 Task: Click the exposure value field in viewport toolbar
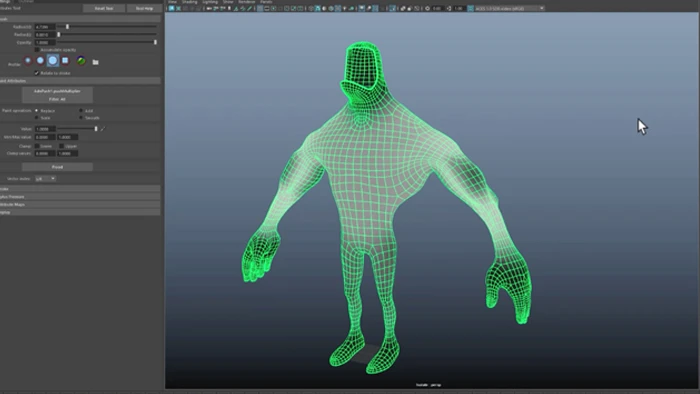coord(437,8)
